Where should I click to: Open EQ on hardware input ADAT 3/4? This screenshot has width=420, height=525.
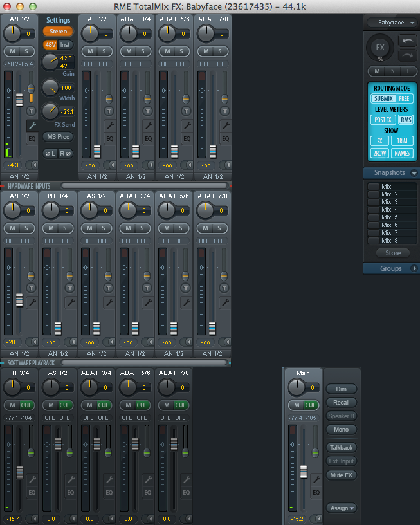149,138
